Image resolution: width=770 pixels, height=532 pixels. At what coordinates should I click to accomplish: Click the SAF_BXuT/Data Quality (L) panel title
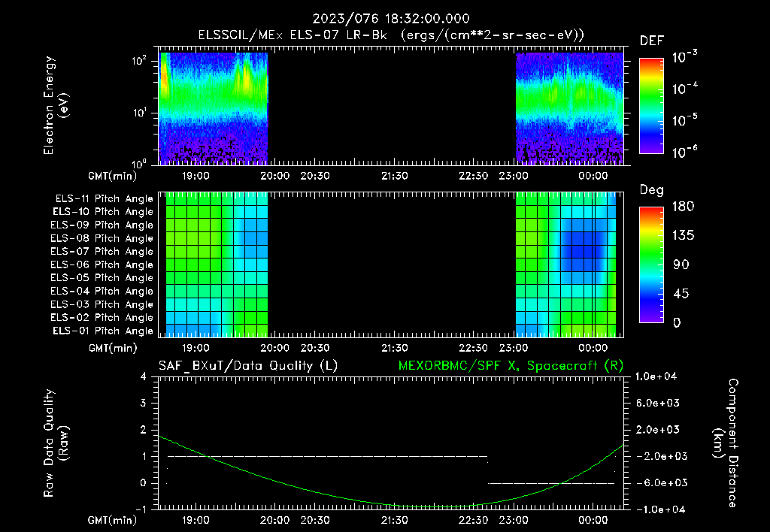click(x=248, y=366)
